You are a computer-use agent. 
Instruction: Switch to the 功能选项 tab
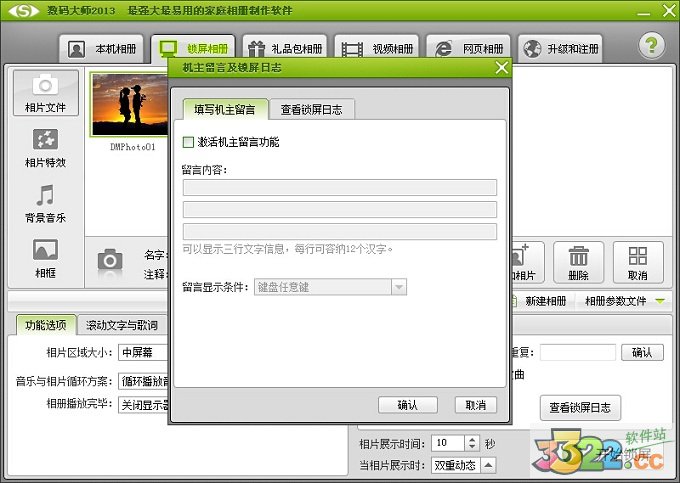coord(46,325)
